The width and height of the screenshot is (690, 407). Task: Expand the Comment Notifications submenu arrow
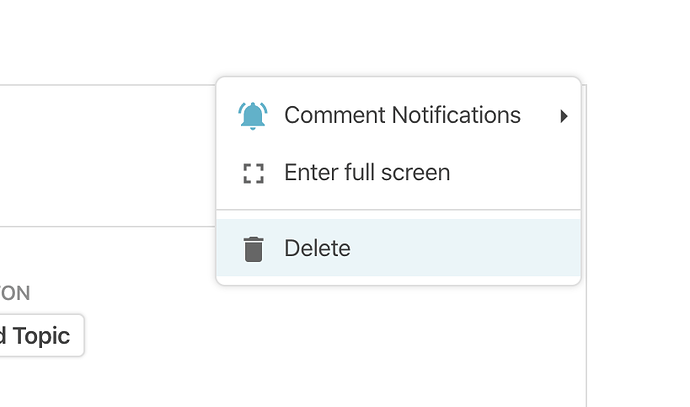[x=564, y=116]
